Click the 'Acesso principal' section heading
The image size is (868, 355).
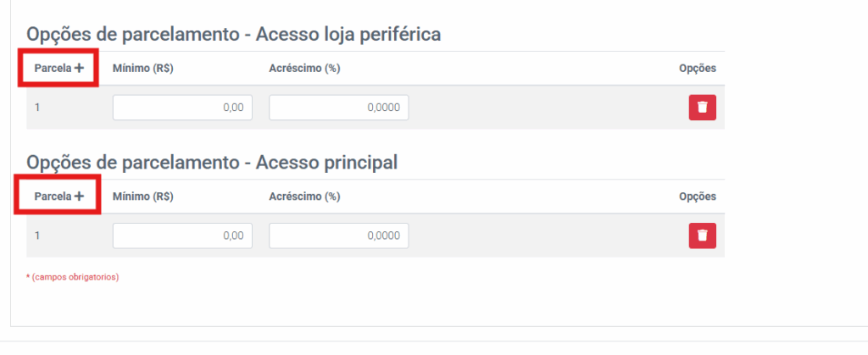pyautogui.click(x=212, y=163)
